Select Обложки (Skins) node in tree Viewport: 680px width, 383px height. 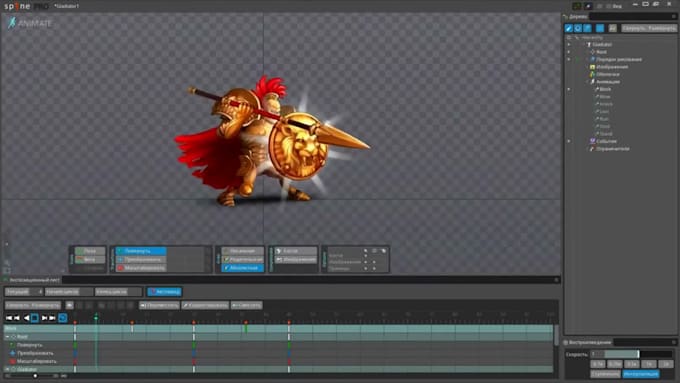tap(608, 74)
